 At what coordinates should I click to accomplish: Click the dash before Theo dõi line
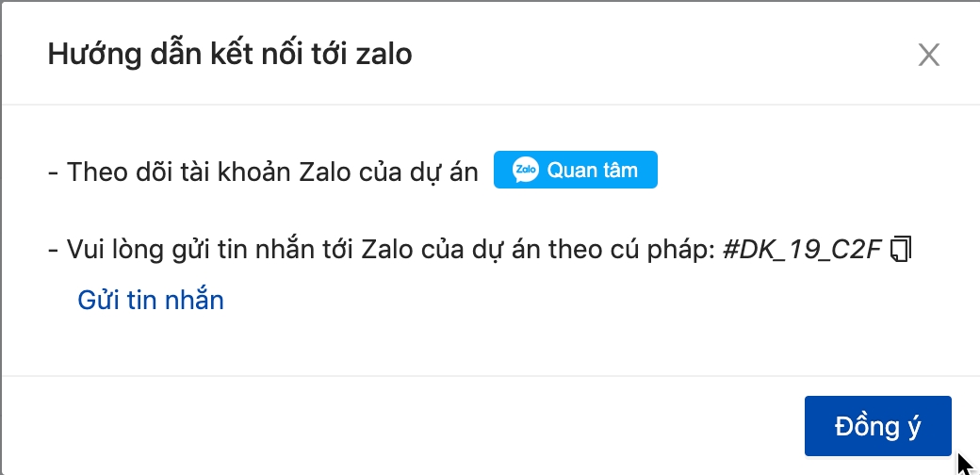tap(53, 174)
